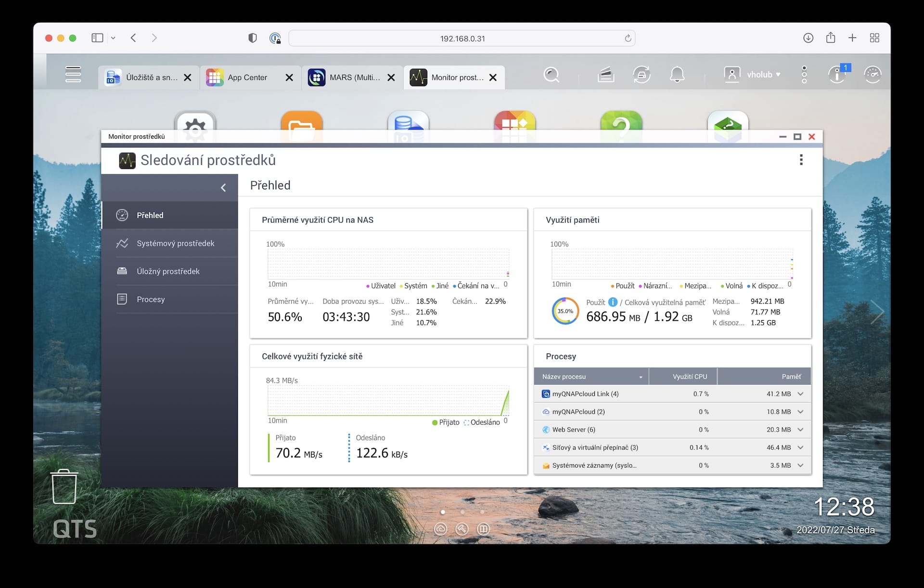Open the dashboard gauge icon
The height and width of the screenshot is (588, 924).
point(872,75)
